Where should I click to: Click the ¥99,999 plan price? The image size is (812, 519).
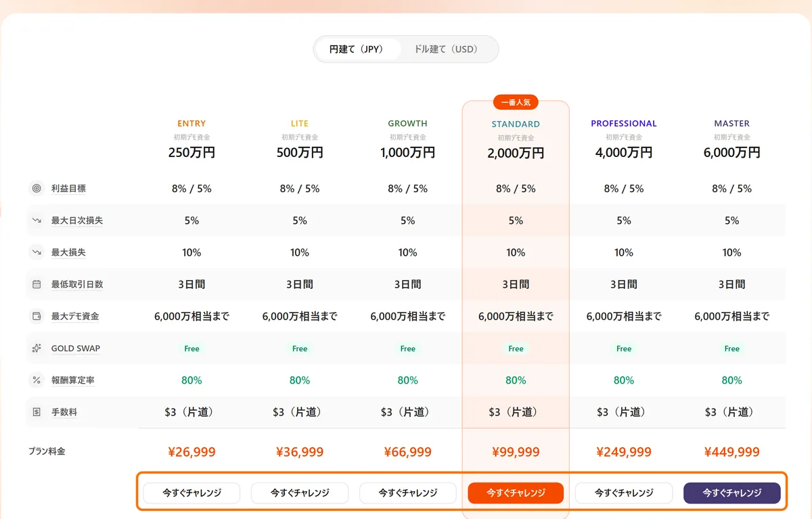(516, 452)
